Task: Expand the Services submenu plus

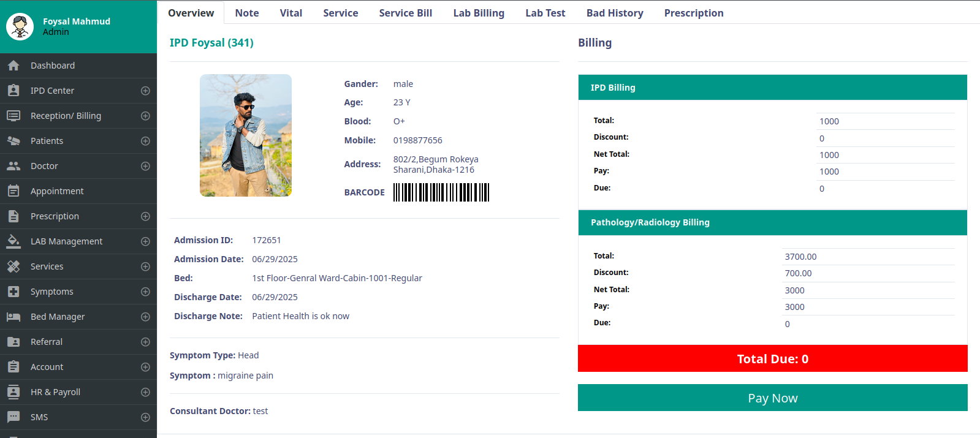Action: click(x=145, y=266)
